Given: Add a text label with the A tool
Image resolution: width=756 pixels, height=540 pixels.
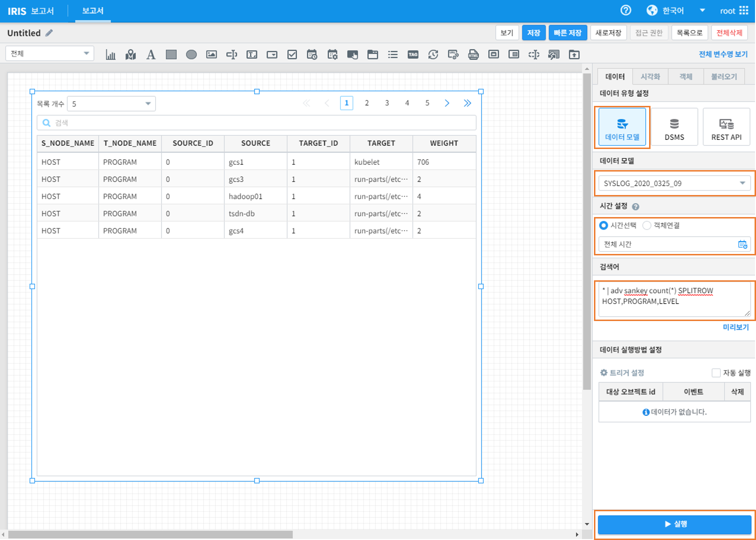Looking at the screenshot, I should point(151,55).
